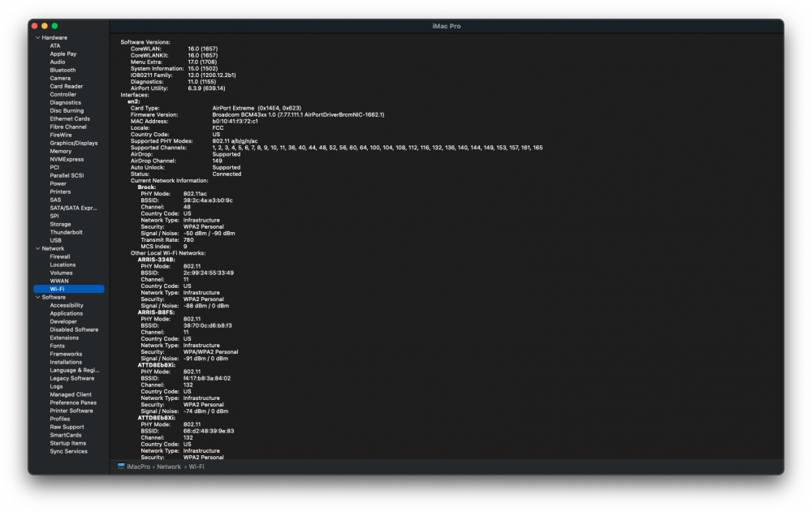This screenshot has width=812, height=512.
Task: Open Accessibility under Software
Action: (67, 305)
